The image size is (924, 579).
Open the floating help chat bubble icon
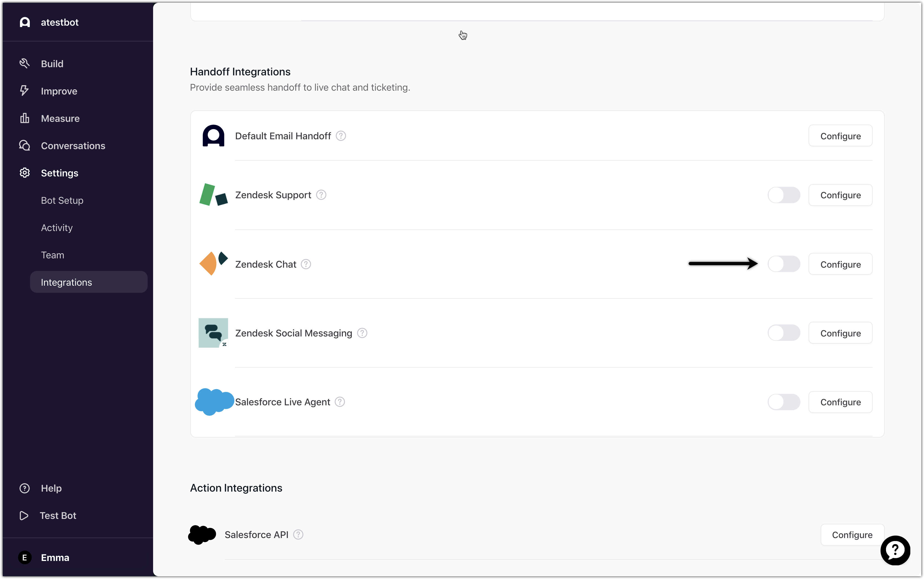tap(895, 550)
